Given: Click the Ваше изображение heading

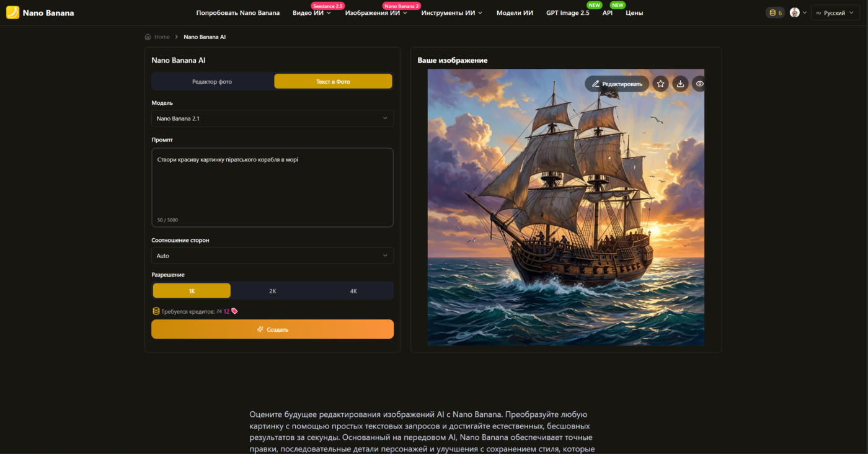Looking at the screenshot, I should pos(453,60).
